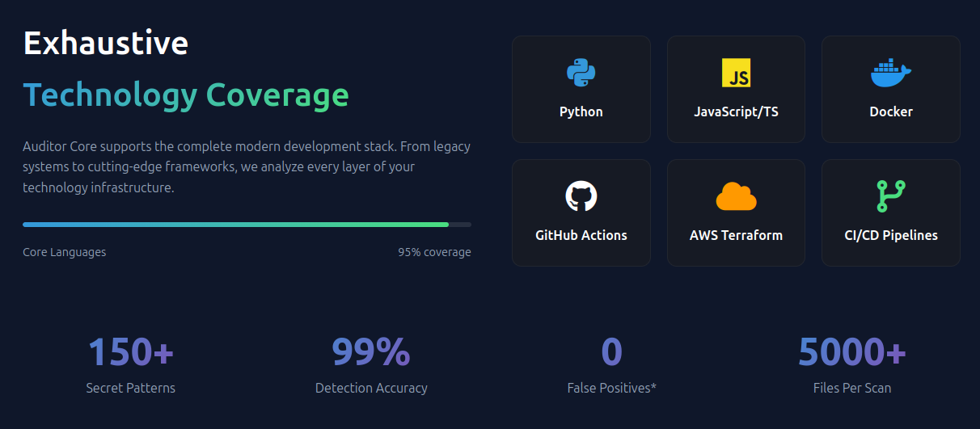This screenshot has width=980, height=429.
Task: Select the Docker card label
Action: tap(891, 111)
